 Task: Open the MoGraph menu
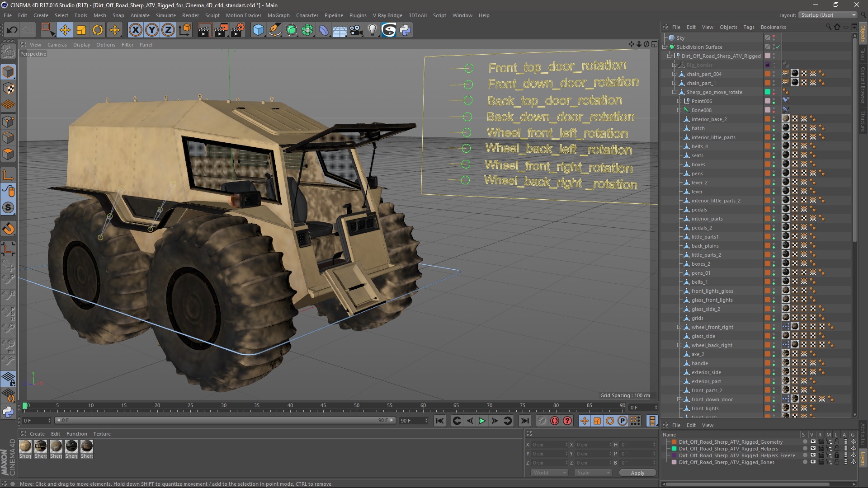278,15
